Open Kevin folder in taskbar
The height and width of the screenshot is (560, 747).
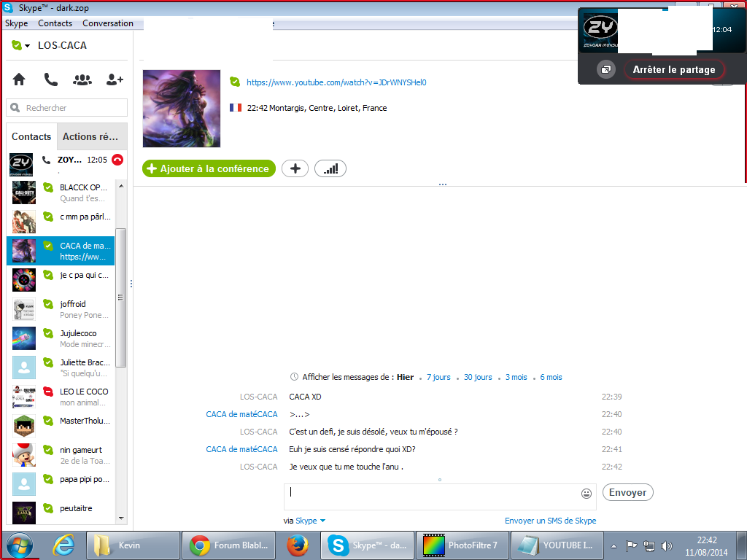click(133, 545)
